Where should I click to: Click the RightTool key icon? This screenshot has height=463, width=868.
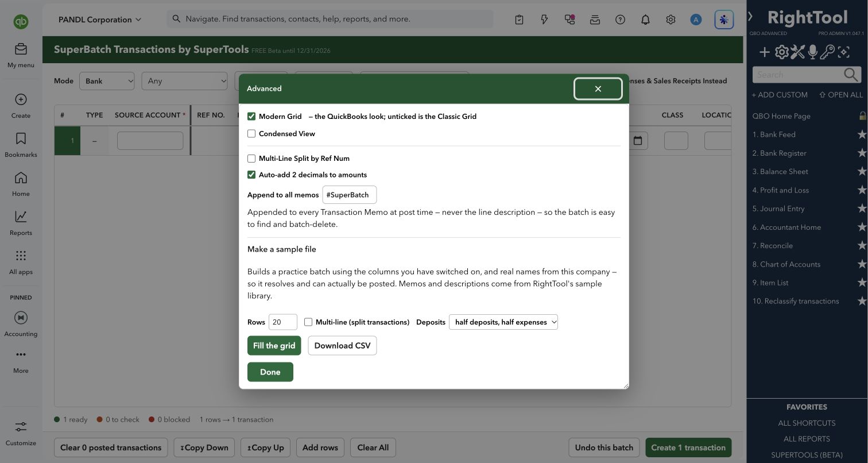point(827,52)
